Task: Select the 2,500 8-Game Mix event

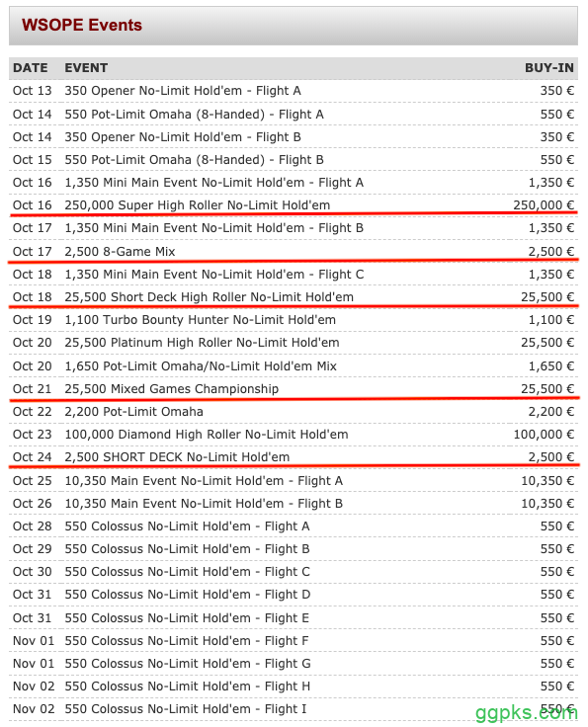Action: [120, 251]
